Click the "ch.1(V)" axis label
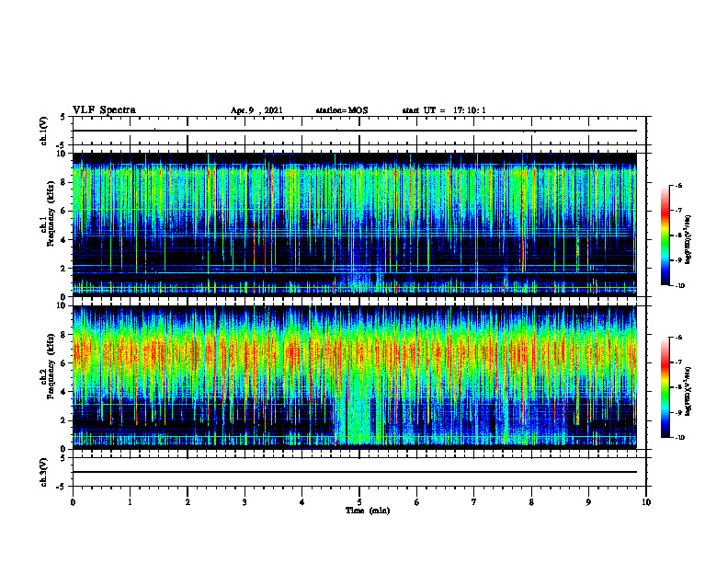This screenshot has height=563, width=728. [x=44, y=131]
